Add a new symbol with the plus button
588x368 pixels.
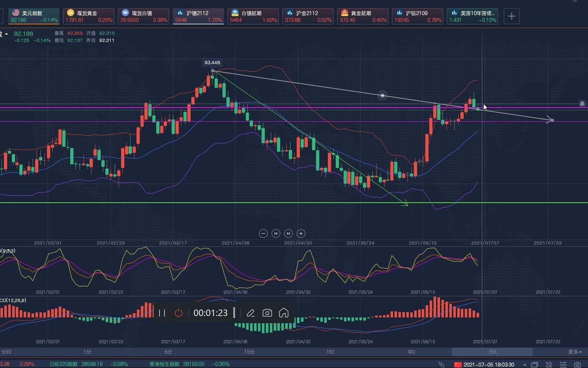point(511,16)
